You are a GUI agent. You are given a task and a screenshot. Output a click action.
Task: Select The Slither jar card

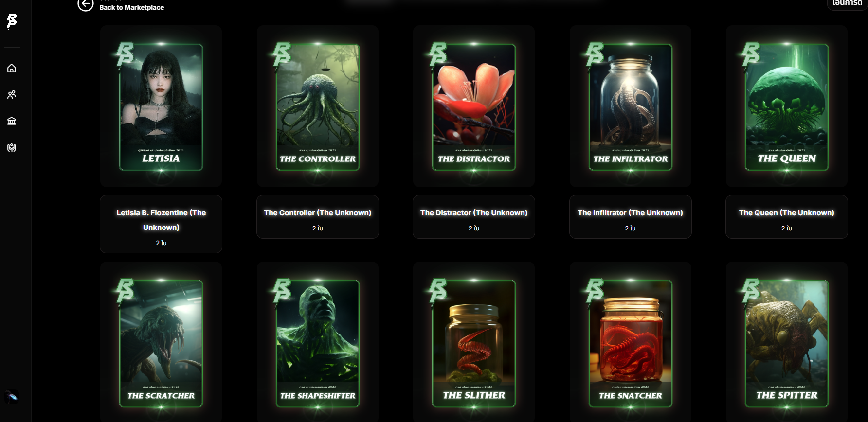[x=474, y=342]
